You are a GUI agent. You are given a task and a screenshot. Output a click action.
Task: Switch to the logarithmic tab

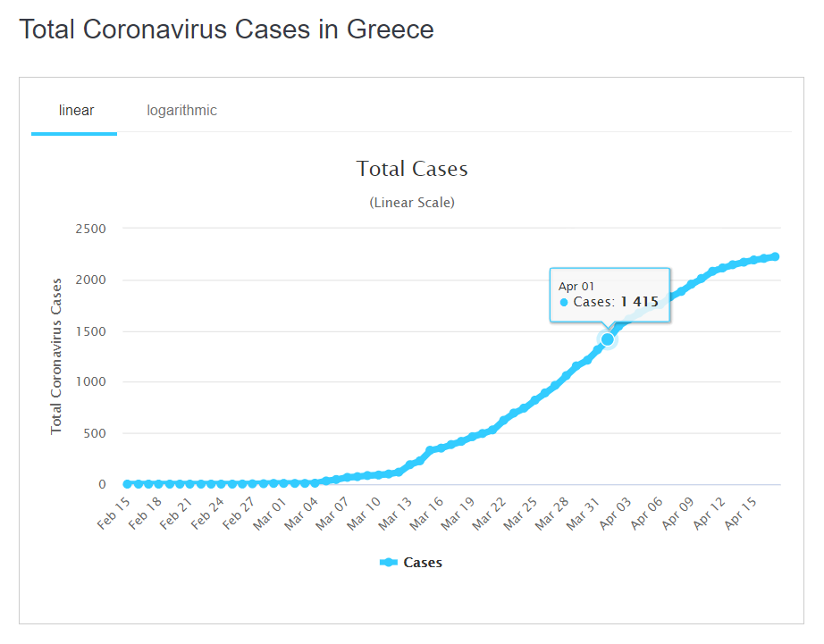pyautogui.click(x=181, y=111)
